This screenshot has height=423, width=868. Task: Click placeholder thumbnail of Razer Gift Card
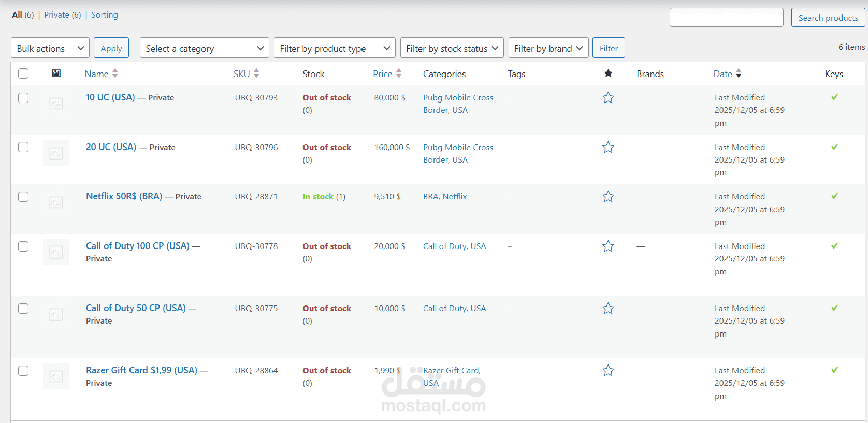tap(56, 376)
